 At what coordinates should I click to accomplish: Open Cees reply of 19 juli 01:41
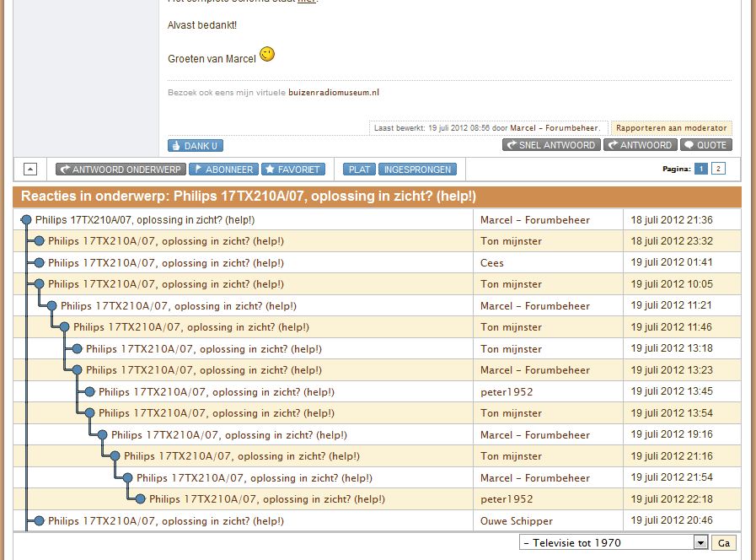tap(166, 263)
